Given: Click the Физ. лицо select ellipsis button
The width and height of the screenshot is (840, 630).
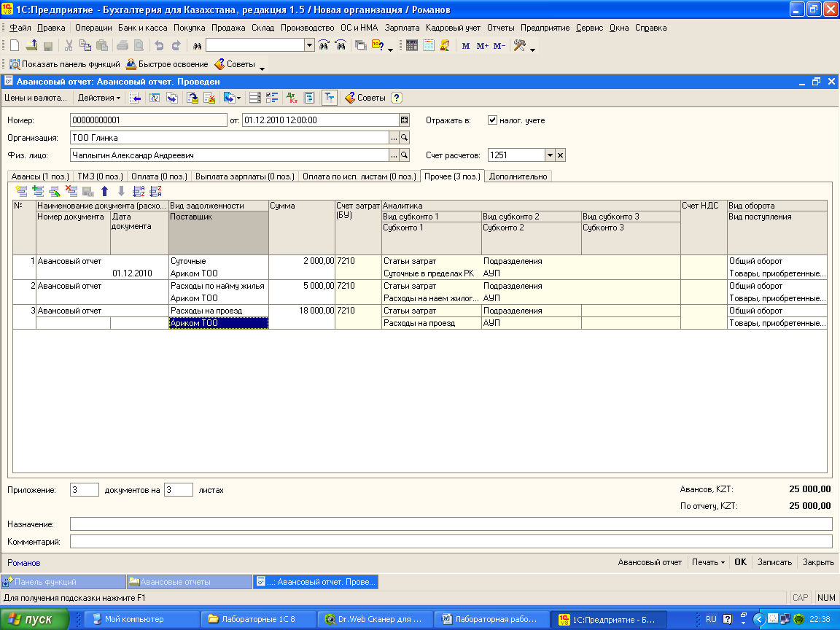Looking at the screenshot, I should tap(394, 155).
